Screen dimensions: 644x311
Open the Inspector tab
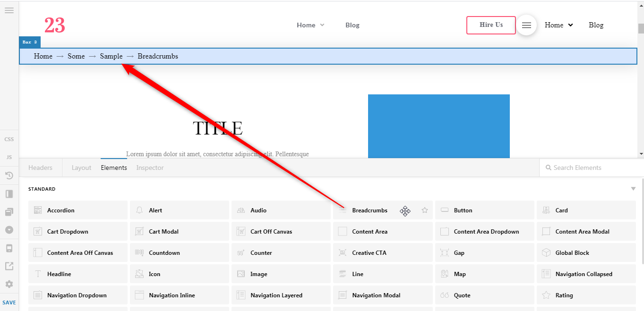point(150,168)
